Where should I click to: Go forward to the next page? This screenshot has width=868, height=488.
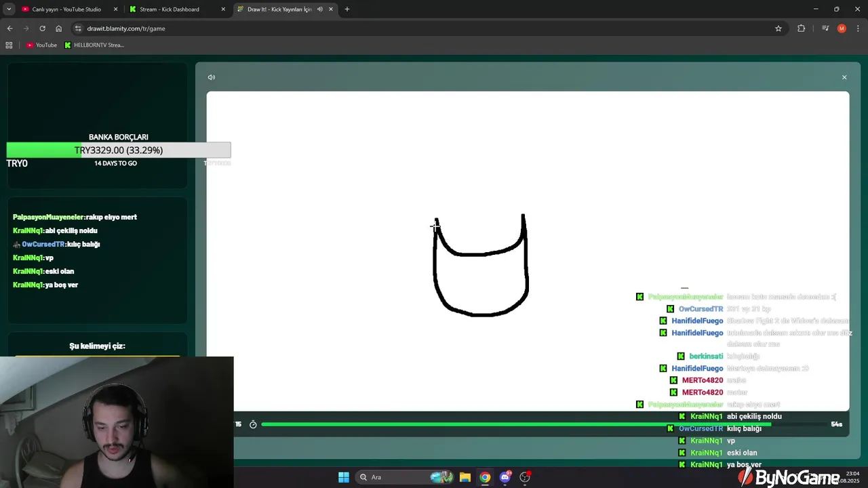click(x=26, y=28)
